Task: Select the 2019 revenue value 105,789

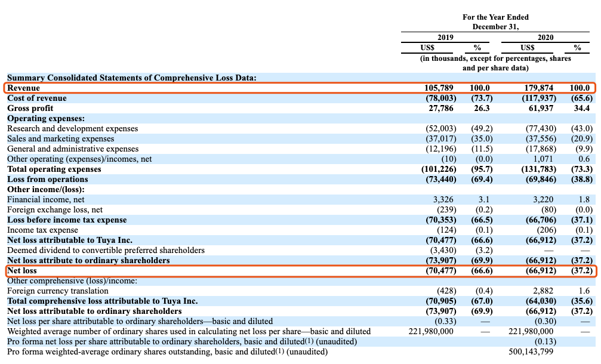Action: click(439, 88)
